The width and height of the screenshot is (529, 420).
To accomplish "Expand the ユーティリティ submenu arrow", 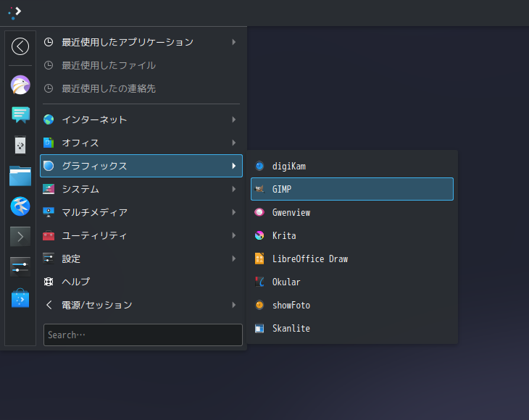I will [234, 235].
